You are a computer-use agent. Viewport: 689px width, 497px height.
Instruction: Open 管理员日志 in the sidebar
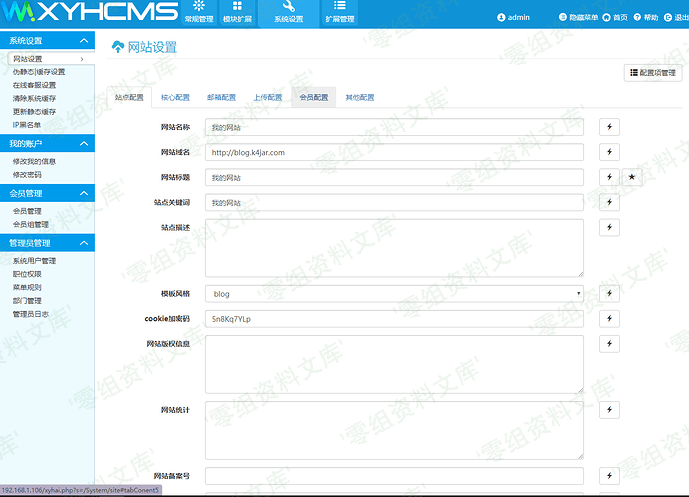point(29,314)
